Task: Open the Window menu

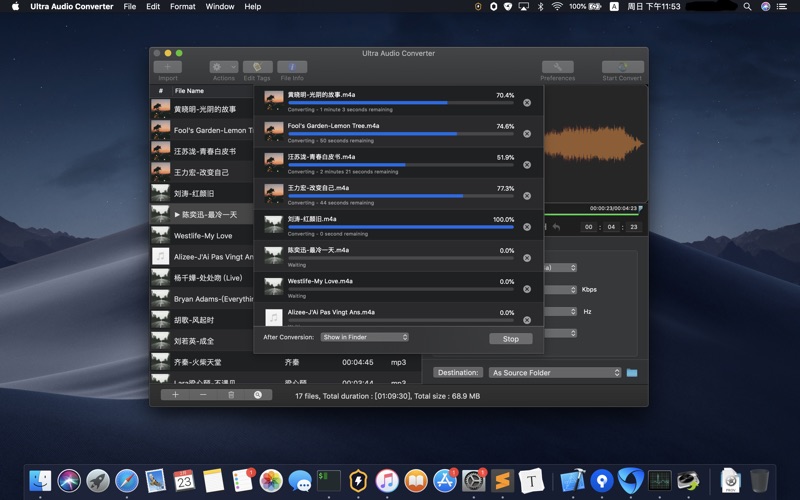Action: click(x=220, y=7)
